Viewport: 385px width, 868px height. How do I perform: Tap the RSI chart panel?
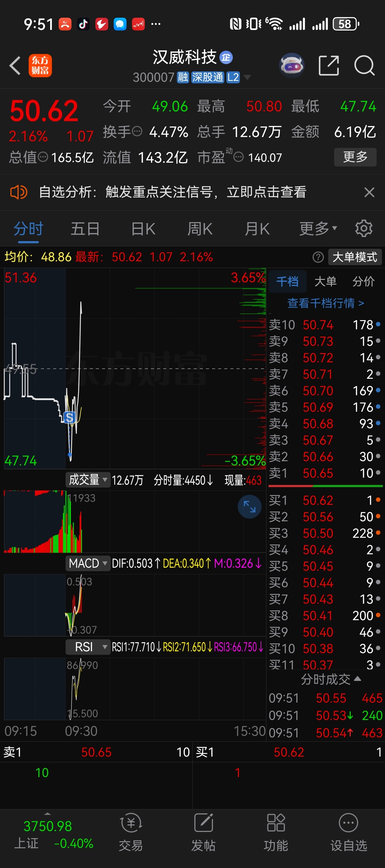[x=135, y=689]
